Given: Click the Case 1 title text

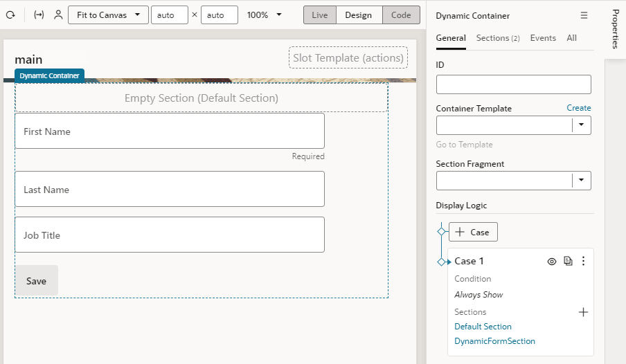Looking at the screenshot, I should [469, 261].
